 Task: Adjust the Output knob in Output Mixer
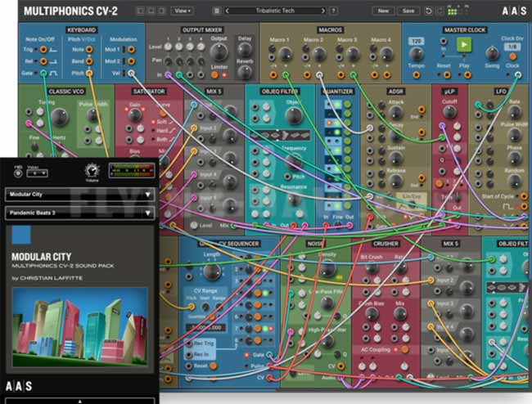[219, 52]
